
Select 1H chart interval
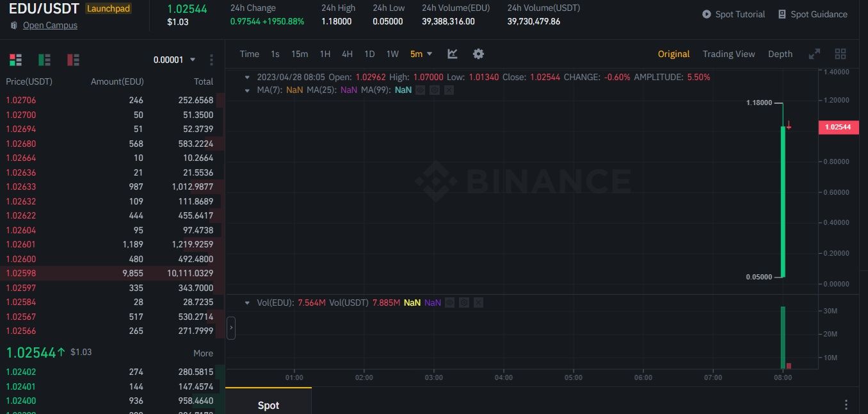(325, 54)
